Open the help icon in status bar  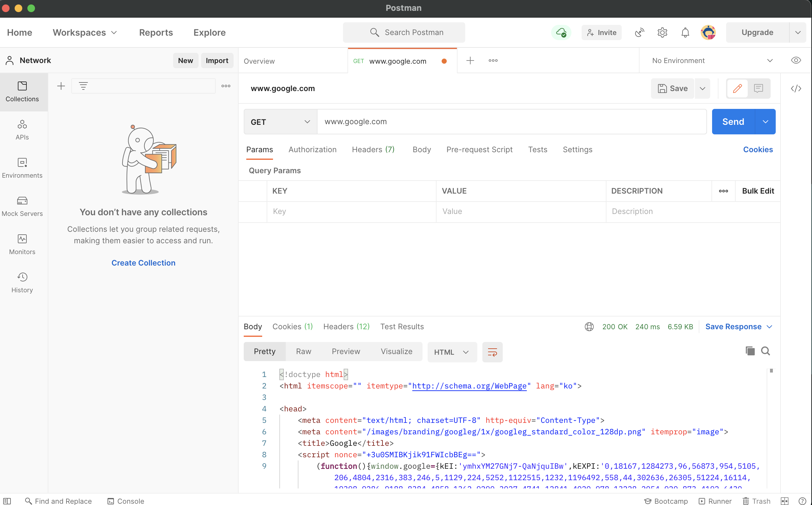802,501
